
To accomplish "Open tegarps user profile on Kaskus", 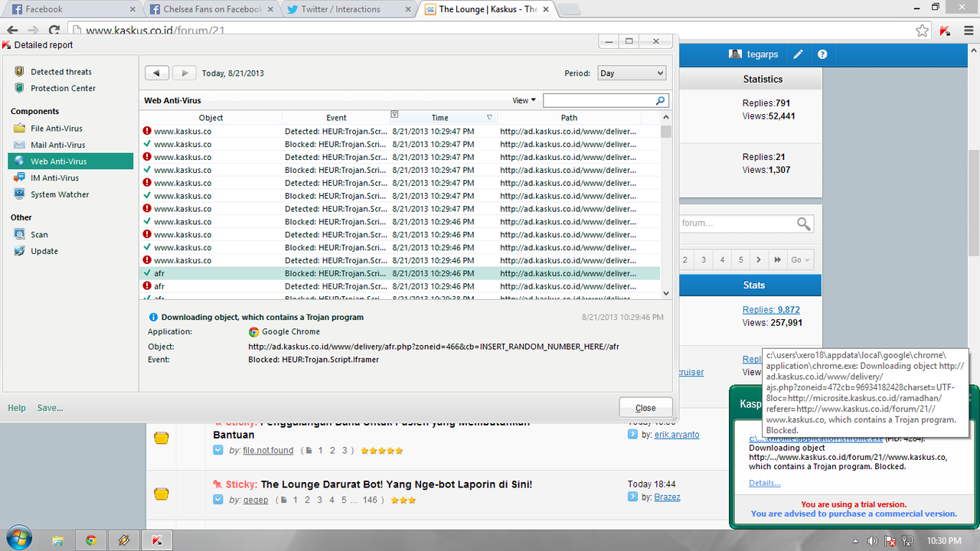I will coord(753,54).
